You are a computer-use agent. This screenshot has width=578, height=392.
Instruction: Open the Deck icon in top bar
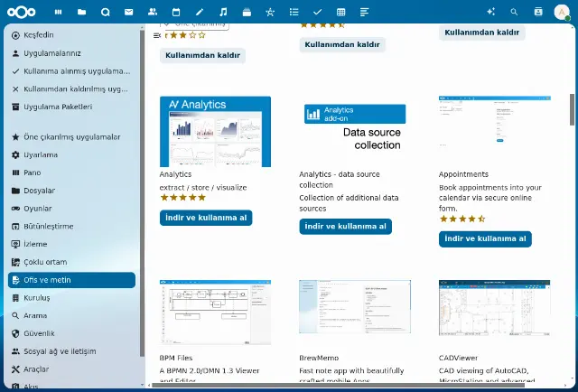click(x=247, y=12)
